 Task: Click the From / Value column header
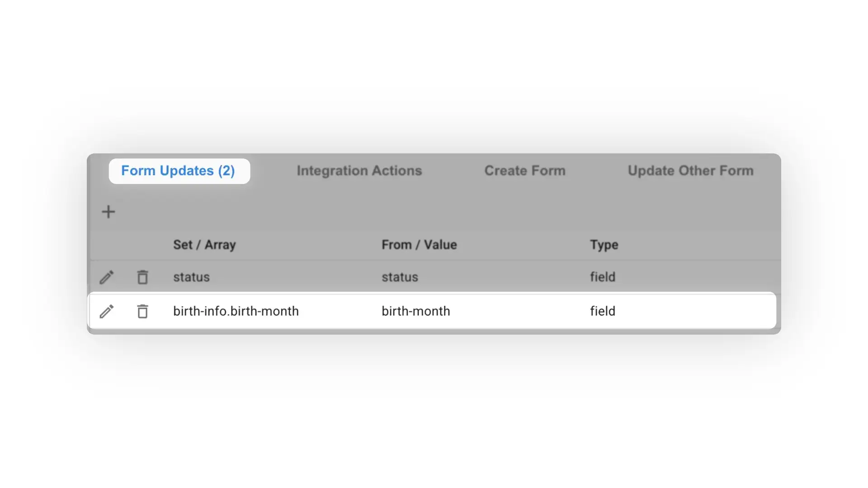click(x=419, y=244)
